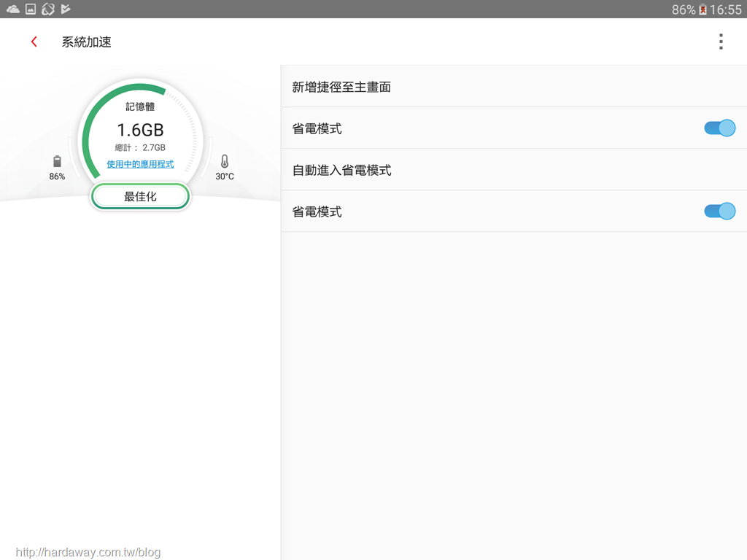Tap the 系統加速 page title
Viewport: 747px width, 560px height.
pyautogui.click(x=86, y=42)
